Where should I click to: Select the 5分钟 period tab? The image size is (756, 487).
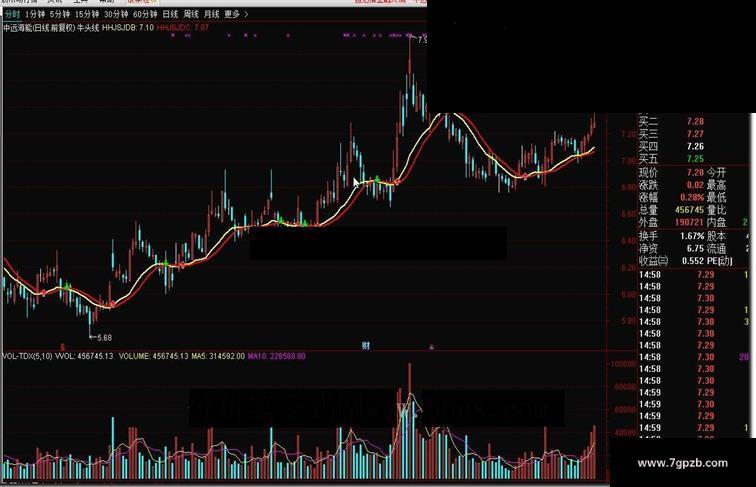[x=59, y=14]
